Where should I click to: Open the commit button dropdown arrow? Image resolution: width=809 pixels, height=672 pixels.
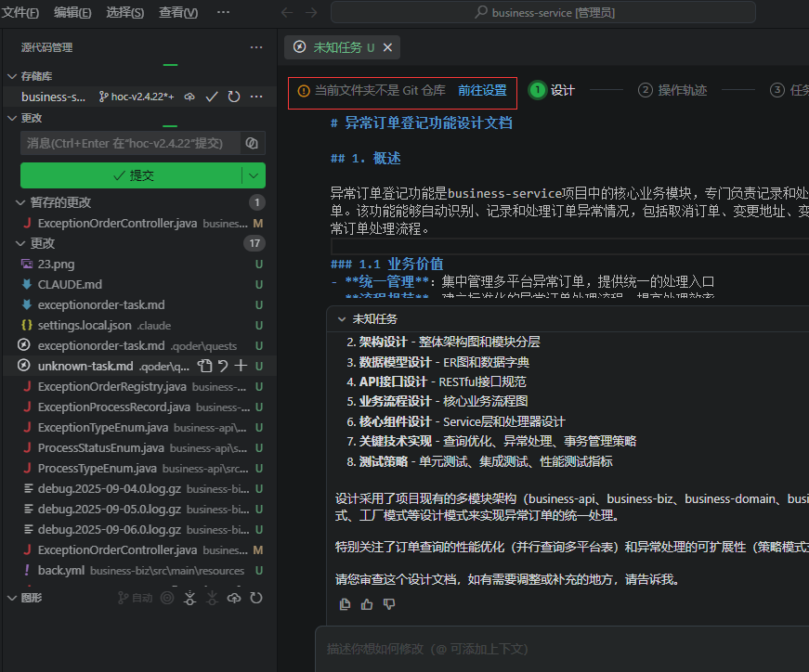(254, 175)
